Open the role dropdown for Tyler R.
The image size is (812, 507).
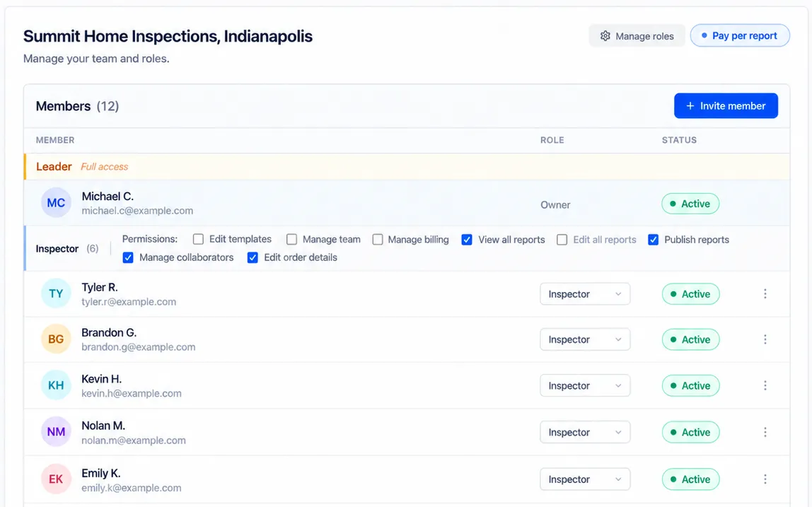[x=585, y=293]
